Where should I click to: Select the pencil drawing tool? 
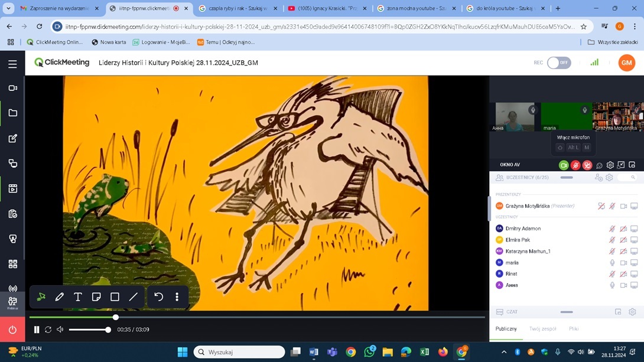click(60, 296)
